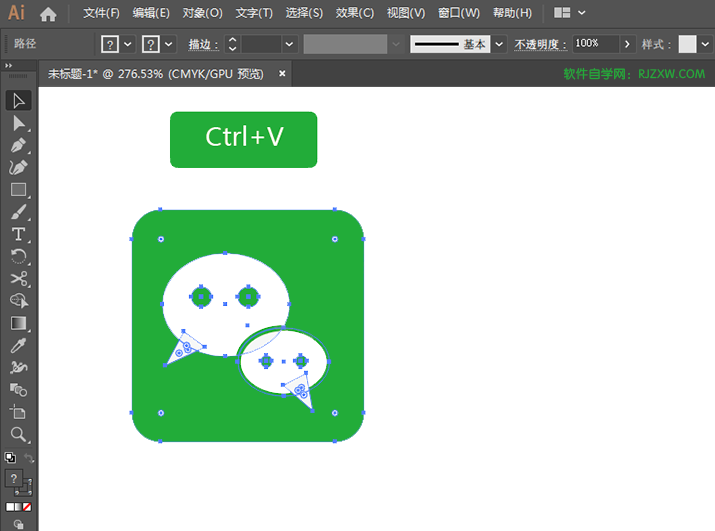Set color mode button below fill
The height and width of the screenshot is (531, 715).
click(10, 507)
